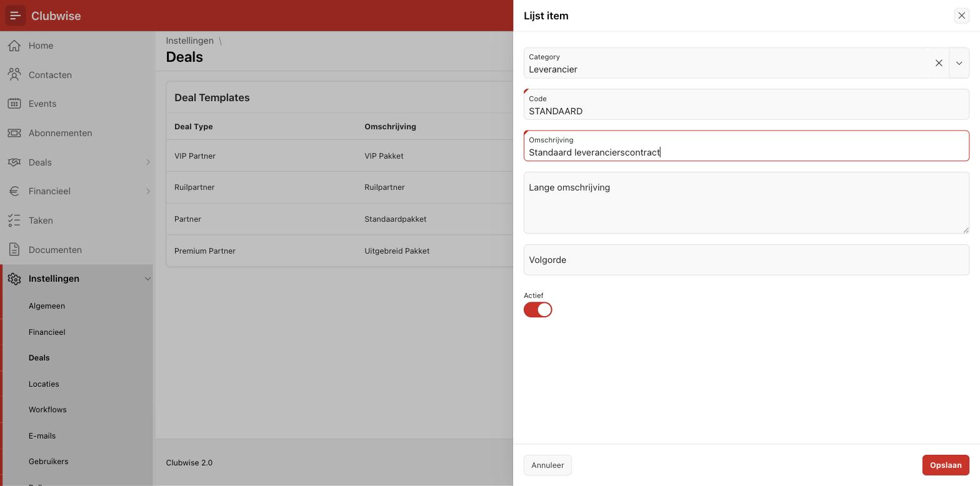Select the Ruilpartner deal type cell
The height and width of the screenshot is (486, 980).
tap(194, 187)
